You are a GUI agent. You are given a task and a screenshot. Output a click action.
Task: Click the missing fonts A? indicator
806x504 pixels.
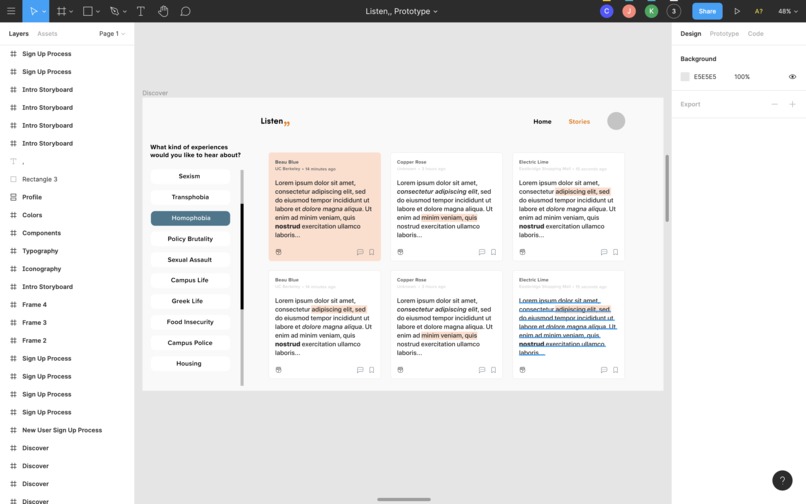pyautogui.click(x=758, y=11)
